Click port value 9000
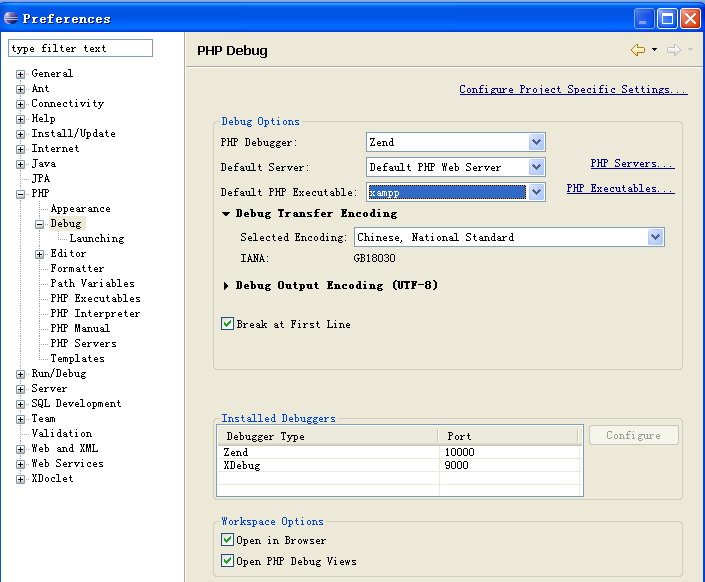The height and width of the screenshot is (582, 705). [x=456, y=465]
